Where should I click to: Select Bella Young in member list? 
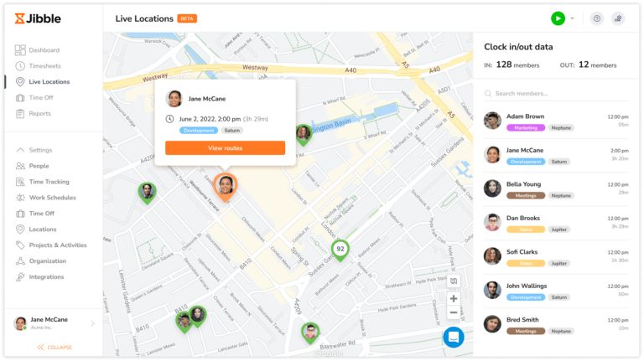pyautogui.click(x=556, y=189)
